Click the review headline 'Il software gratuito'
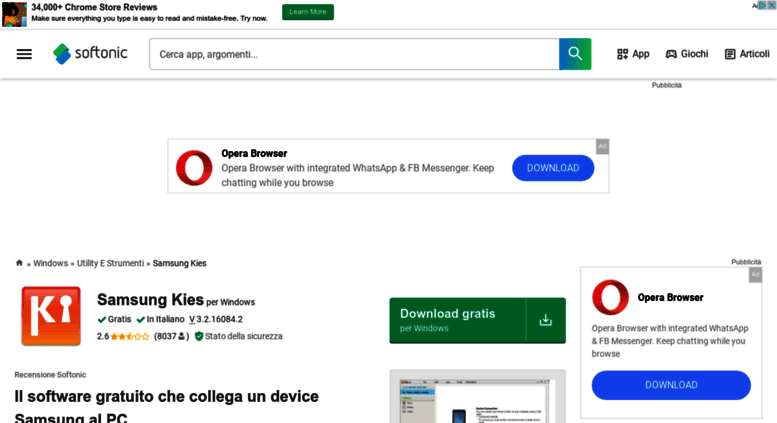 [x=166, y=408]
